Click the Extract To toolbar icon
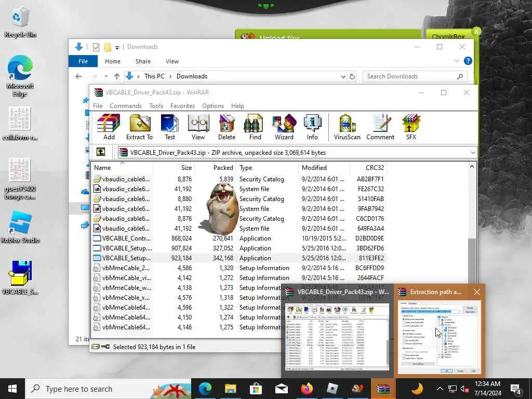 click(x=139, y=127)
